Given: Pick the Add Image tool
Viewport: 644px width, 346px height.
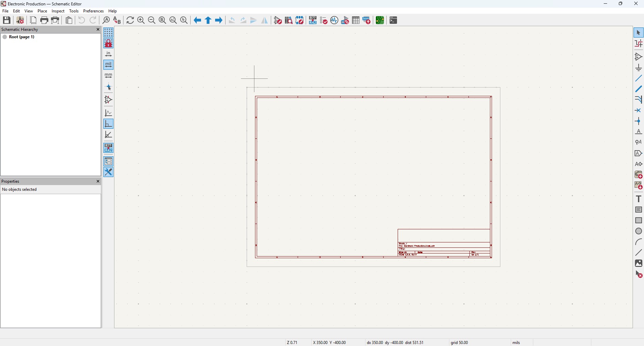Looking at the screenshot, I should [x=639, y=263].
